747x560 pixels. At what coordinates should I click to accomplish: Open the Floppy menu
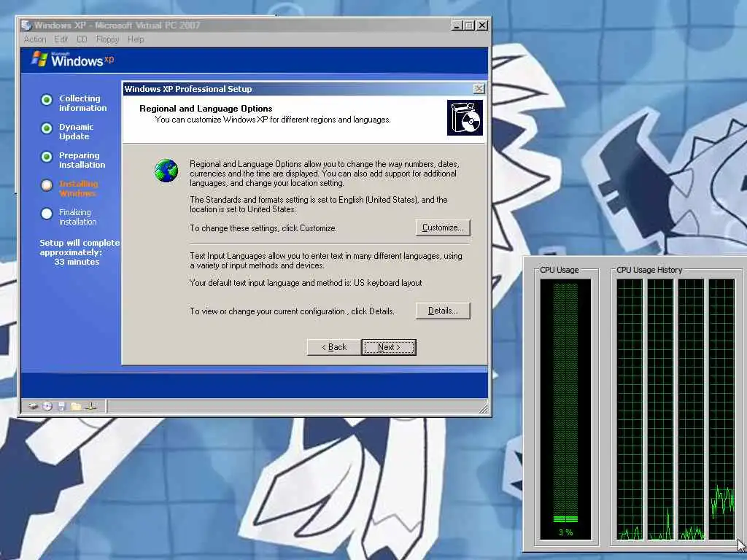(x=107, y=39)
